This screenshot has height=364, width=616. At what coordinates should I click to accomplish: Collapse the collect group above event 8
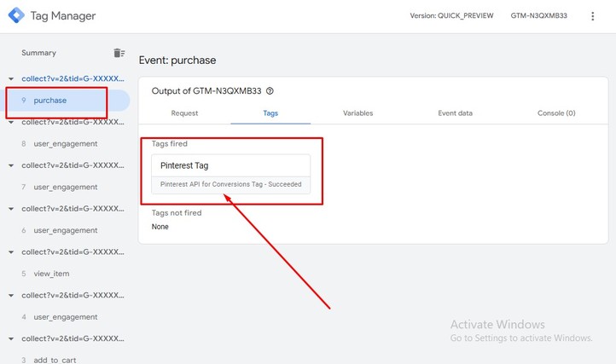pos(10,122)
